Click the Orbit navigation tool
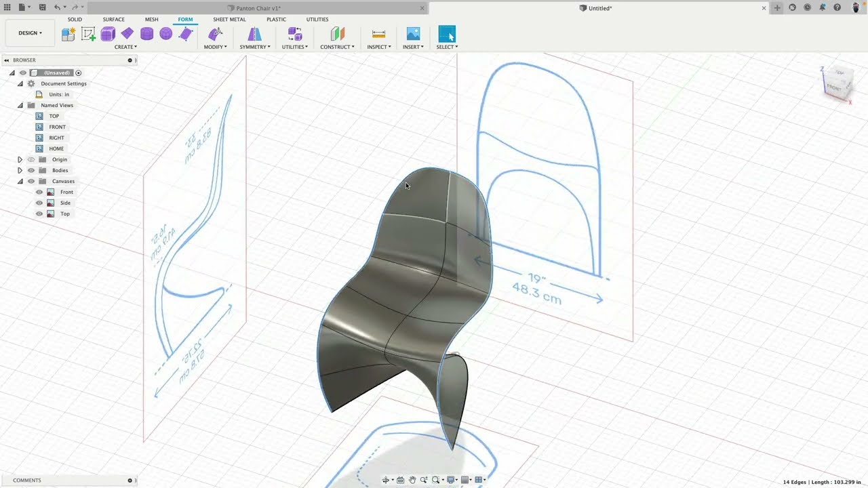The image size is (868, 488). click(x=387, y=480)
